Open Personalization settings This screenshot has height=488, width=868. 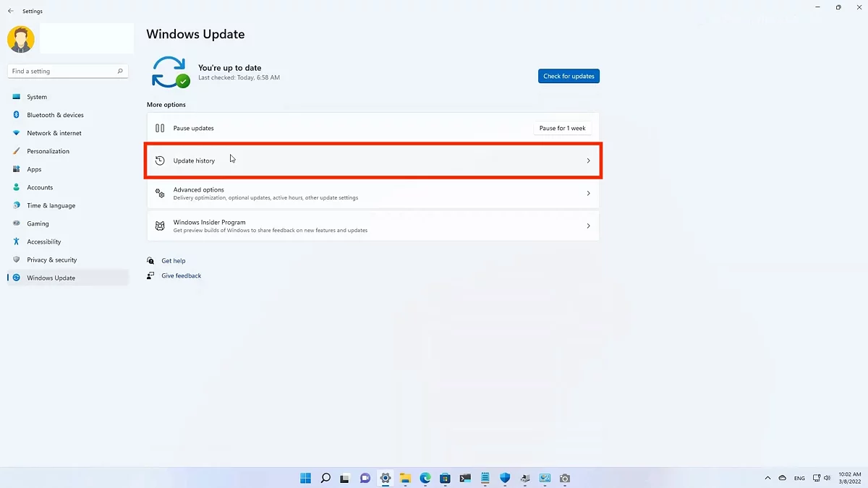pos(68,151)
